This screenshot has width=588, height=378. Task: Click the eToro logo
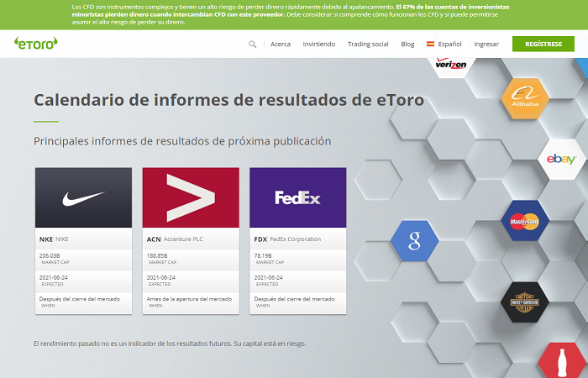pyautogui.click(x=36, y=43)
